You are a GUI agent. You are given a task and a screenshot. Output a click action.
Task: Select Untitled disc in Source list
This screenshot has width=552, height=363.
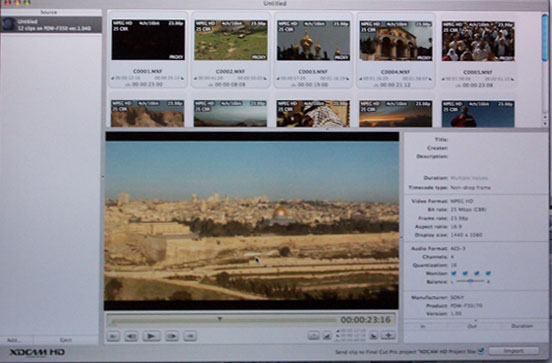point(51,25)
